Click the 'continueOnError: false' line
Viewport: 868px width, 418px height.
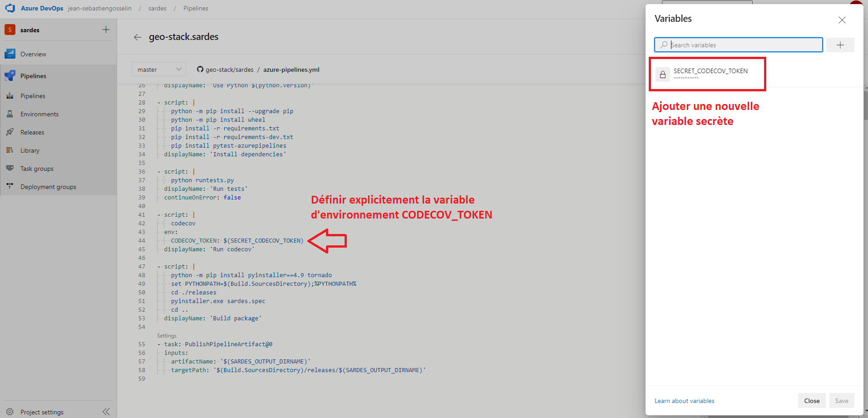point(202,198)
